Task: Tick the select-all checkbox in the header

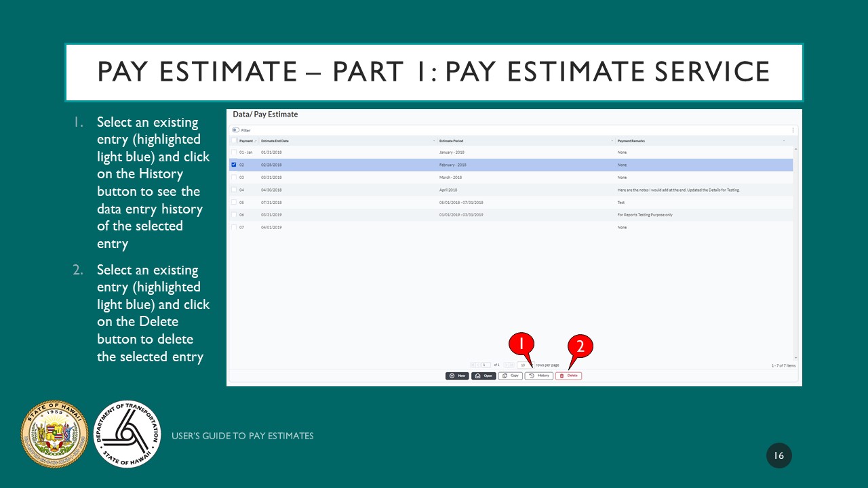Action: (x=234, y=140)
